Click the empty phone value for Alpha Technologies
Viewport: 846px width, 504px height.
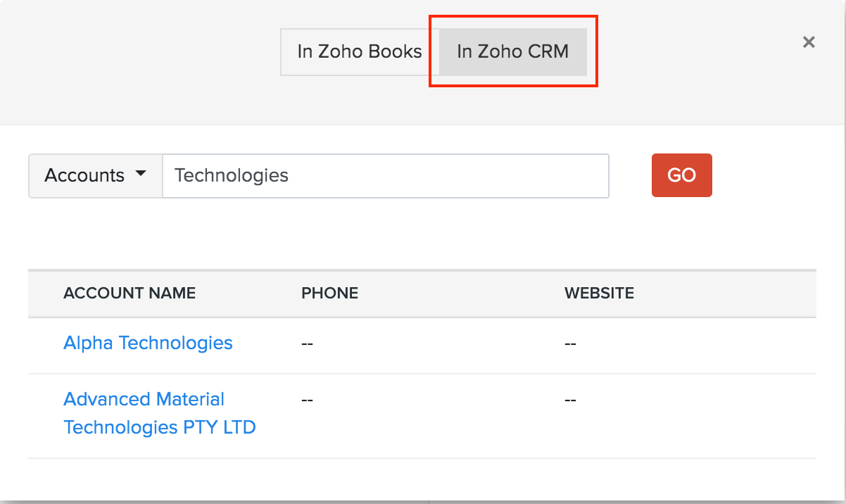(x=307, y=343)
